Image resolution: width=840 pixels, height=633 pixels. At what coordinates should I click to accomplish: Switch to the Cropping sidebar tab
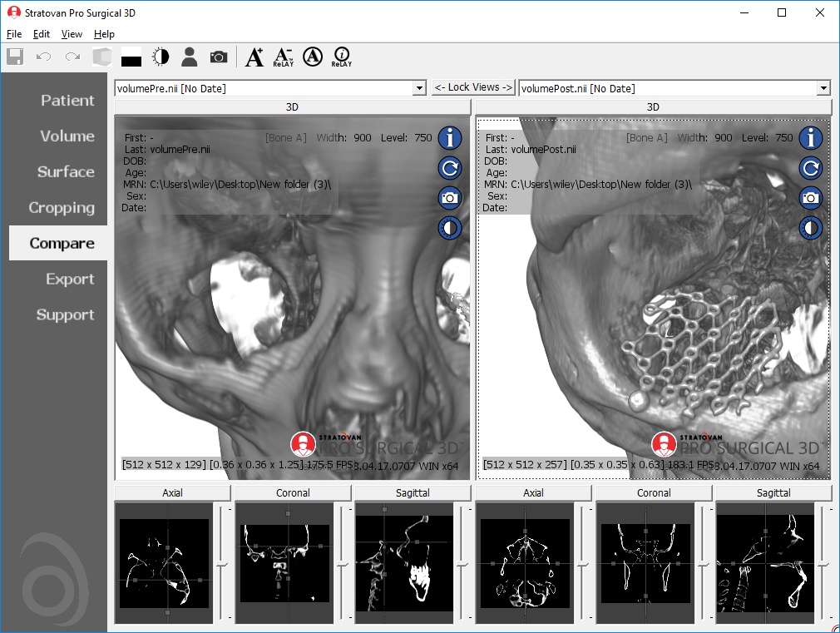click(x=65, y=207)
